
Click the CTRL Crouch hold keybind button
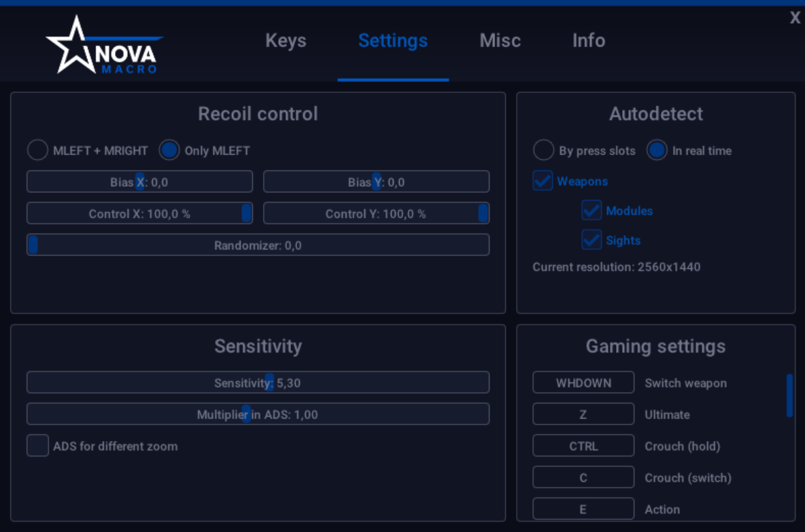coord(583,446)
